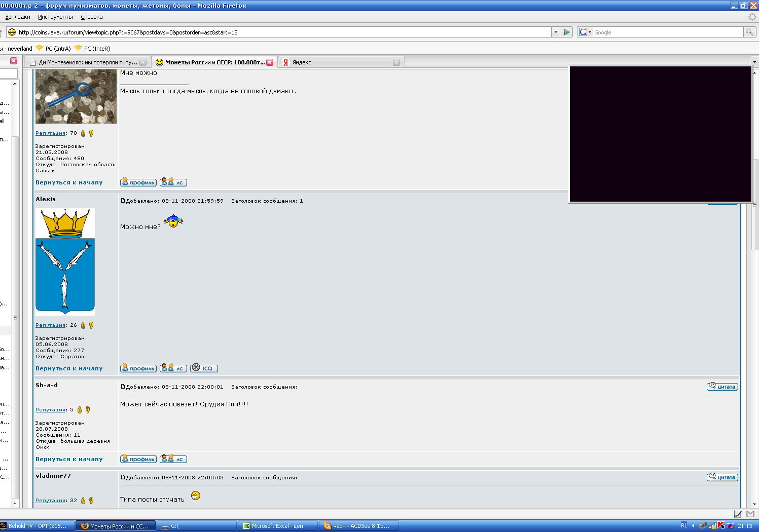The width and height of the screenshot is (759, 532).
Task: Expand the address bar history dropdown
Action: [556, 32]
